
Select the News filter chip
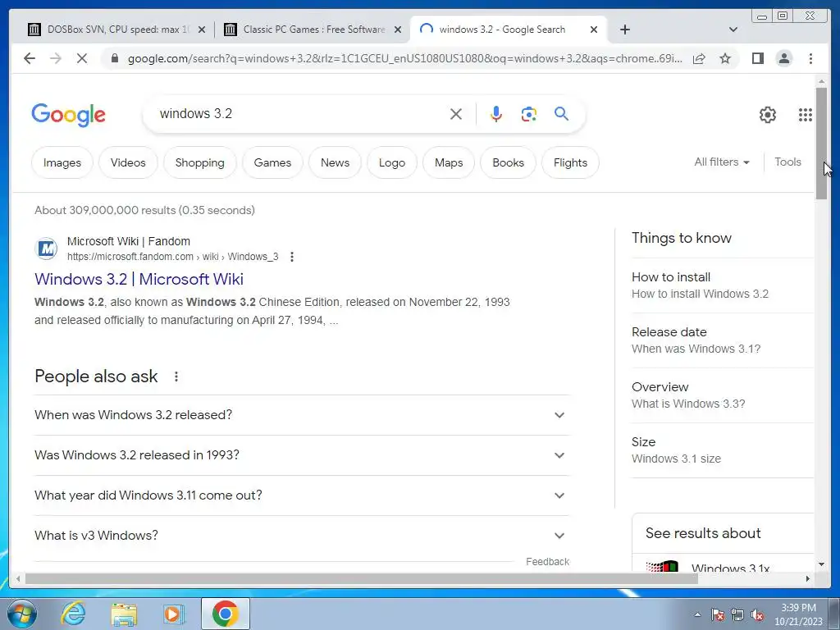point(335,162)
